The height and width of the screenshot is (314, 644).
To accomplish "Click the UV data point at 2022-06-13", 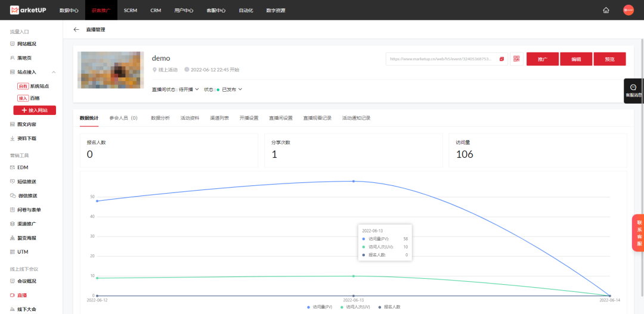I will (353, 276).
